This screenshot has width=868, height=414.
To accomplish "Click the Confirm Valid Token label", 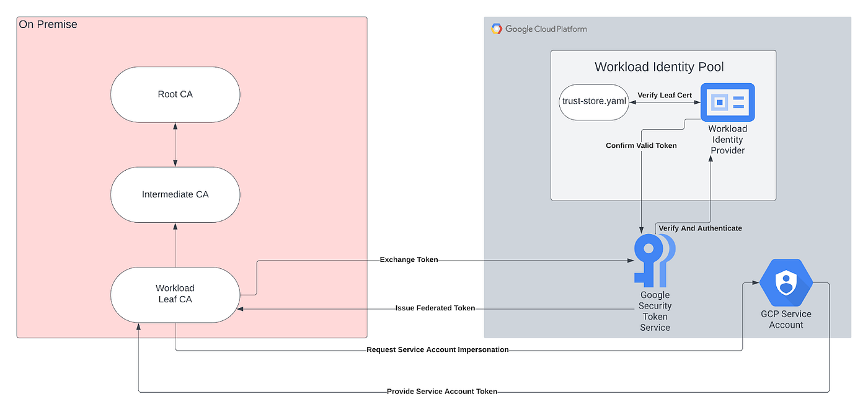I will [x=641, y=145].
